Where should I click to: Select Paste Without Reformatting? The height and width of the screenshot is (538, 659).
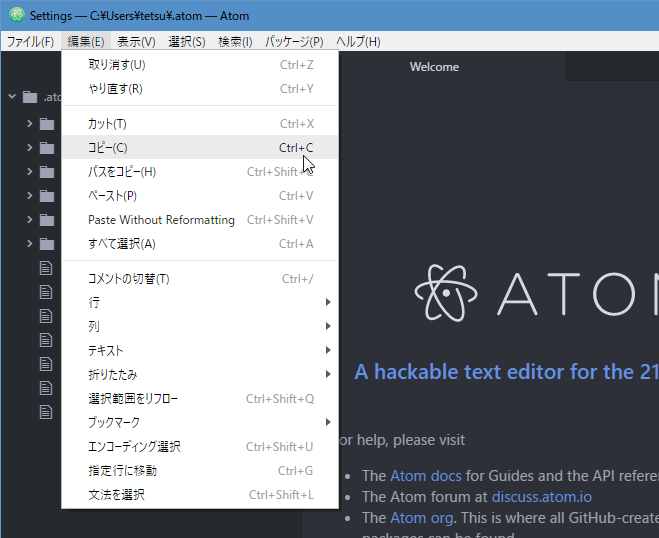click(161, 219)
